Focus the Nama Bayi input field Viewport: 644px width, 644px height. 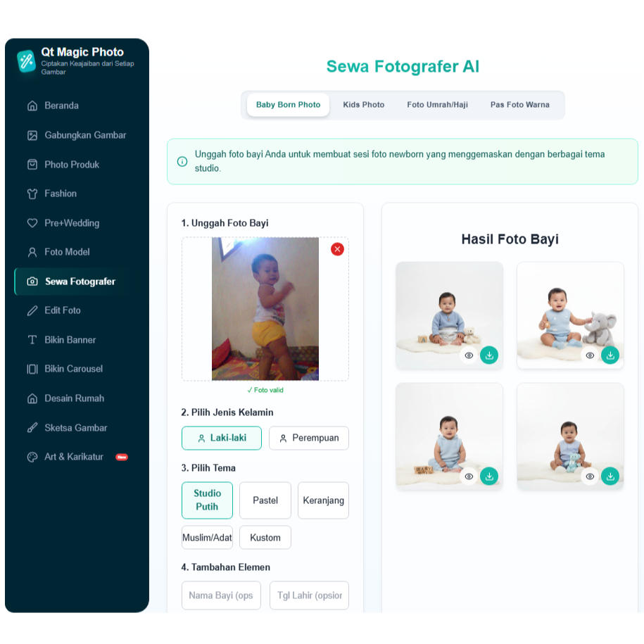point(221,595)
